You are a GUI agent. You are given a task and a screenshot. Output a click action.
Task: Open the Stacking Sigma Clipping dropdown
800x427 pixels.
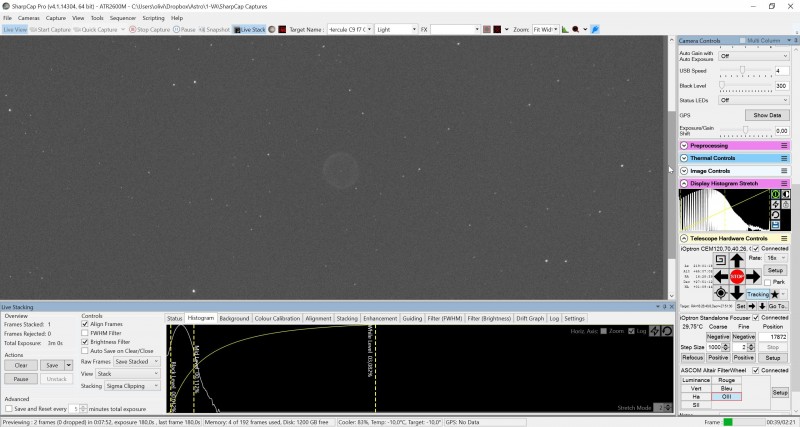[132, 386]
